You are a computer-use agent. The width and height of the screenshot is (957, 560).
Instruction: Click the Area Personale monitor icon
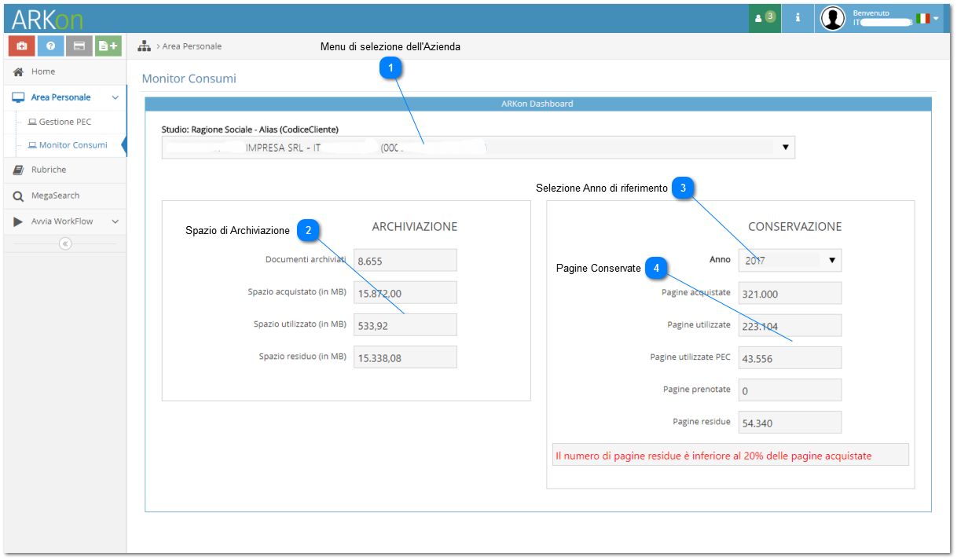18,97
